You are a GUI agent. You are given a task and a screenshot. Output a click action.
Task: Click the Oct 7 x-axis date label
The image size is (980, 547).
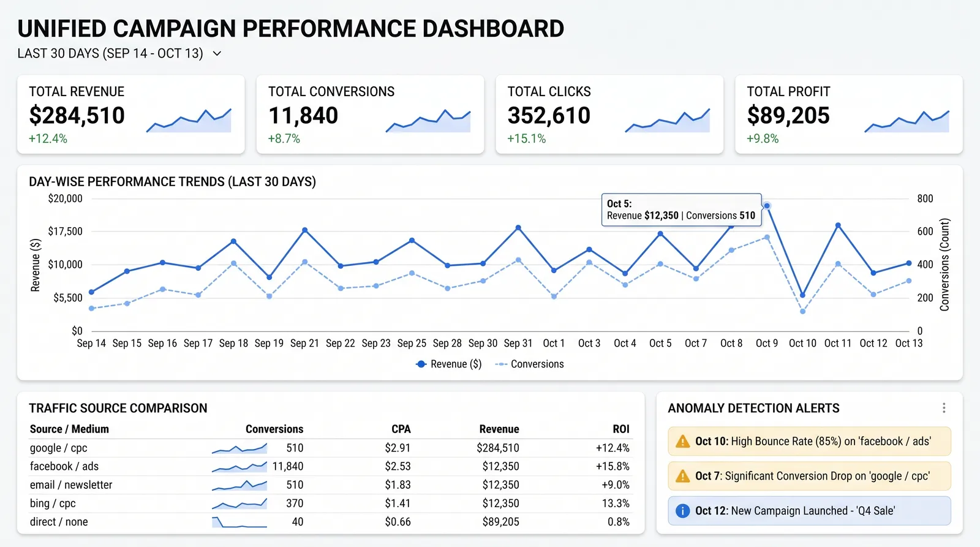pyautogui.click(x=696, y=343)
